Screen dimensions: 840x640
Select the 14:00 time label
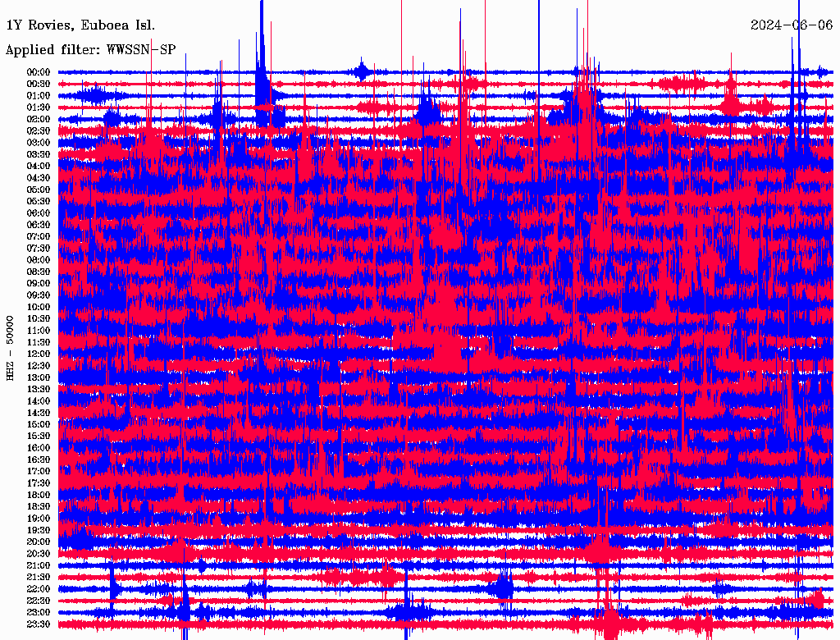click(39, 401)
